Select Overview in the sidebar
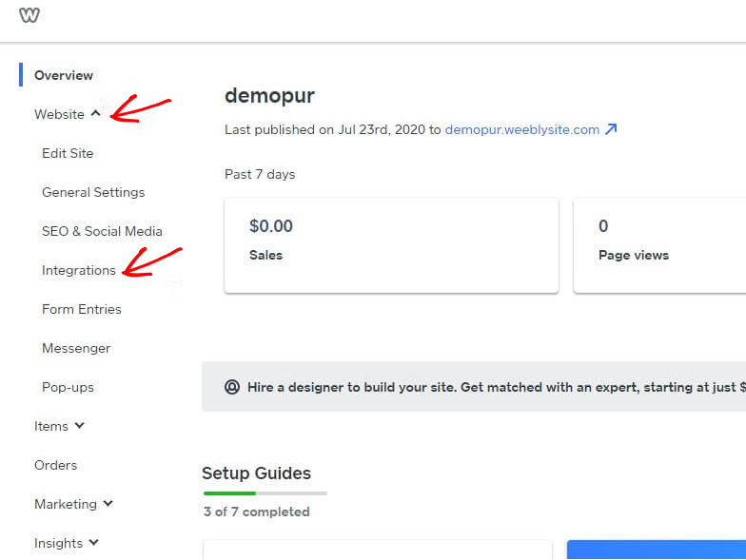746x560 pixels. point(63,75)
